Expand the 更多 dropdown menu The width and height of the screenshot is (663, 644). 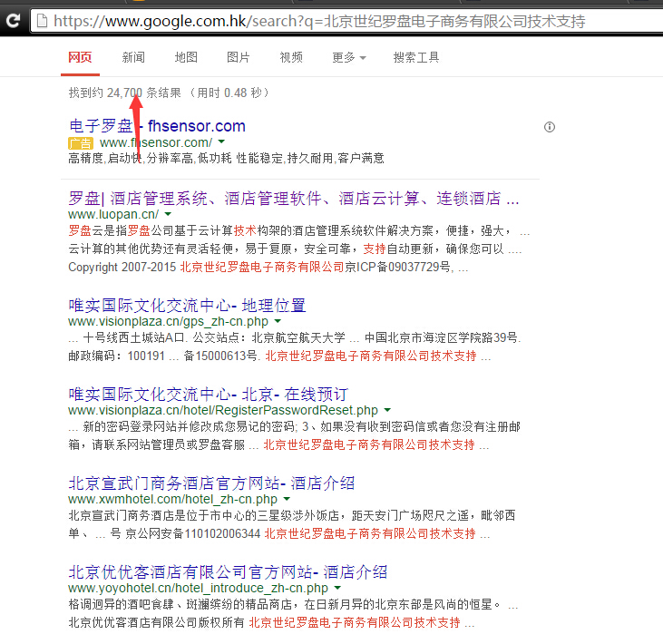point(349,57)
